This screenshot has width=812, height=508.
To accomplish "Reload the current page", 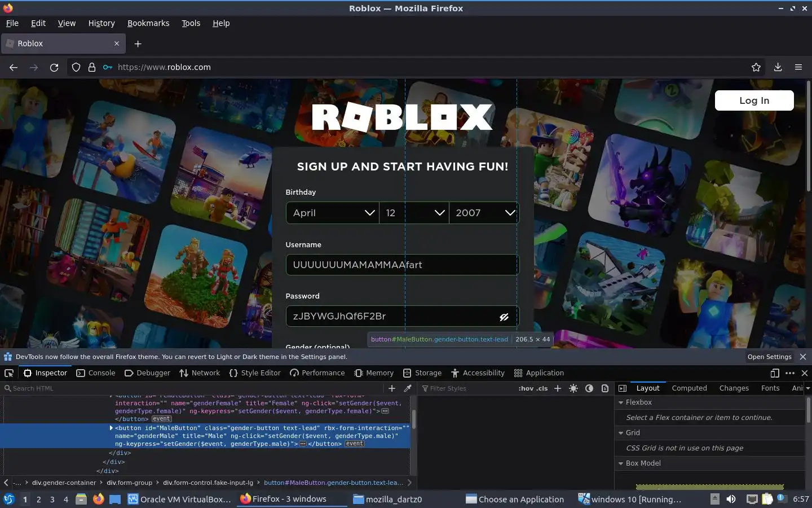I will [54, 67].
